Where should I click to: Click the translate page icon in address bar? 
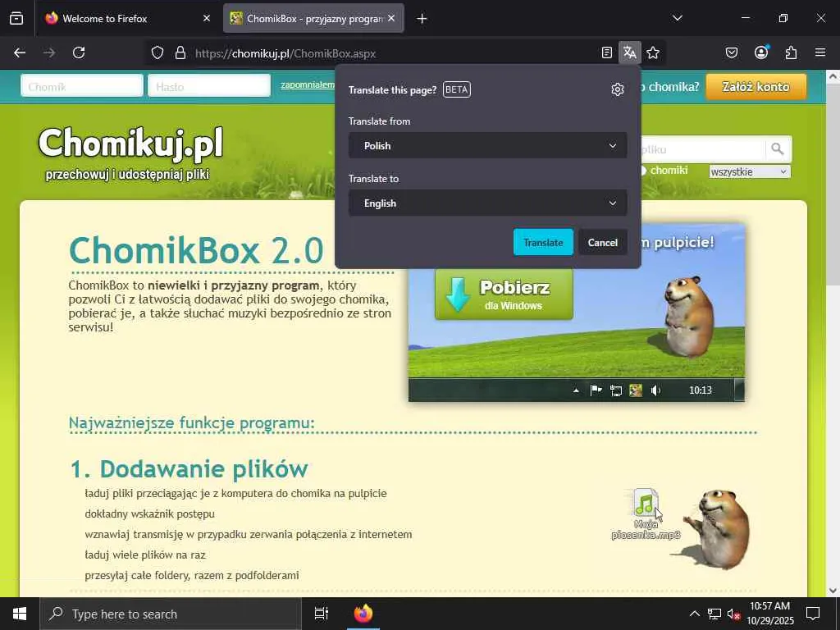(x=629, y=52)
